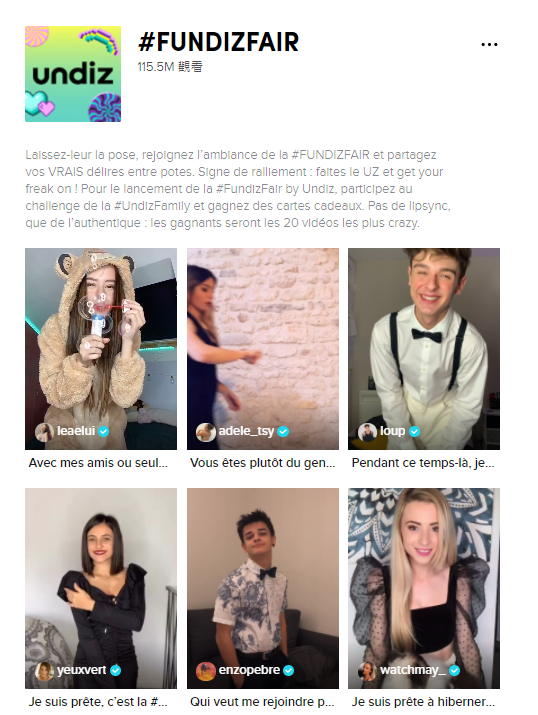Open leaelui's bear costume video
538x715 pixels.
(101, 349)
